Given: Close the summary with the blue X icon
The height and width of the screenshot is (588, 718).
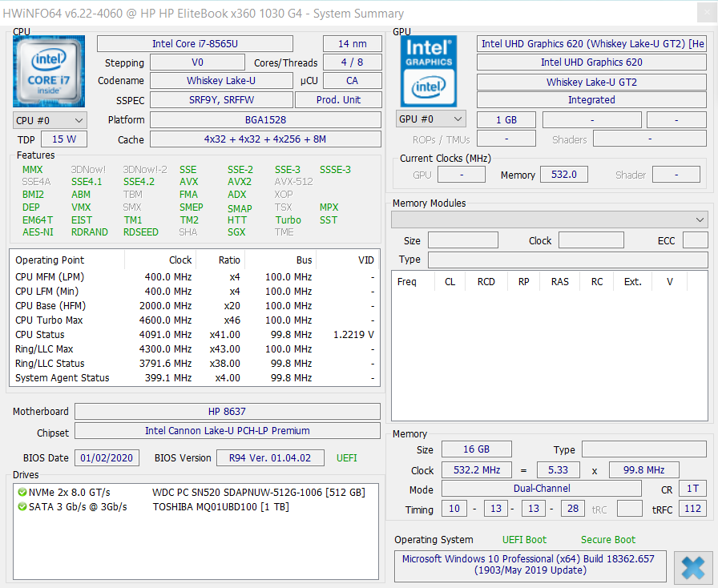Looking at the screenshot, I should pos(692,568).
